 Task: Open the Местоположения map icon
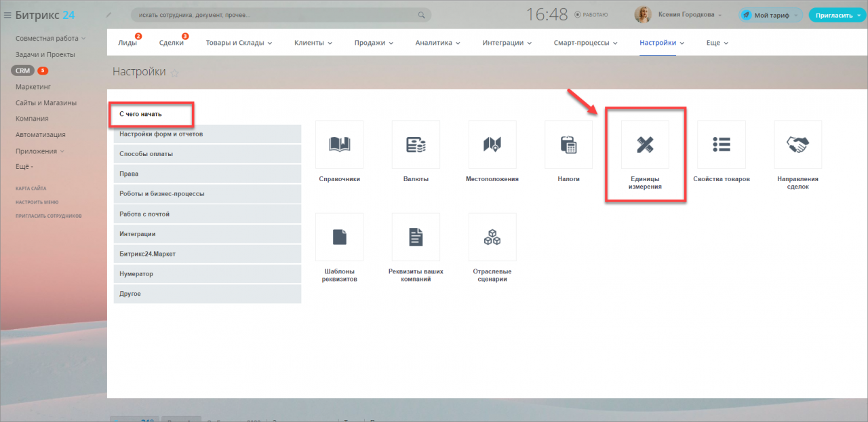[492, 145]
